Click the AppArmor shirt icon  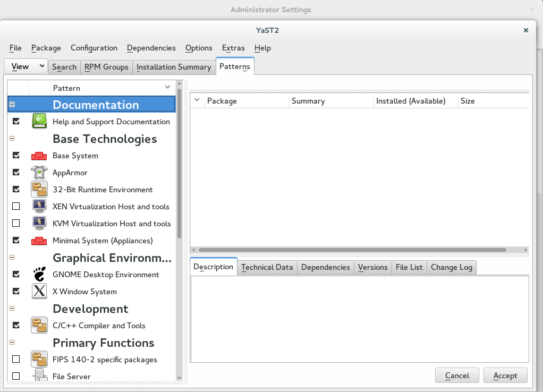pyautogui.click(x=39, y=172)
